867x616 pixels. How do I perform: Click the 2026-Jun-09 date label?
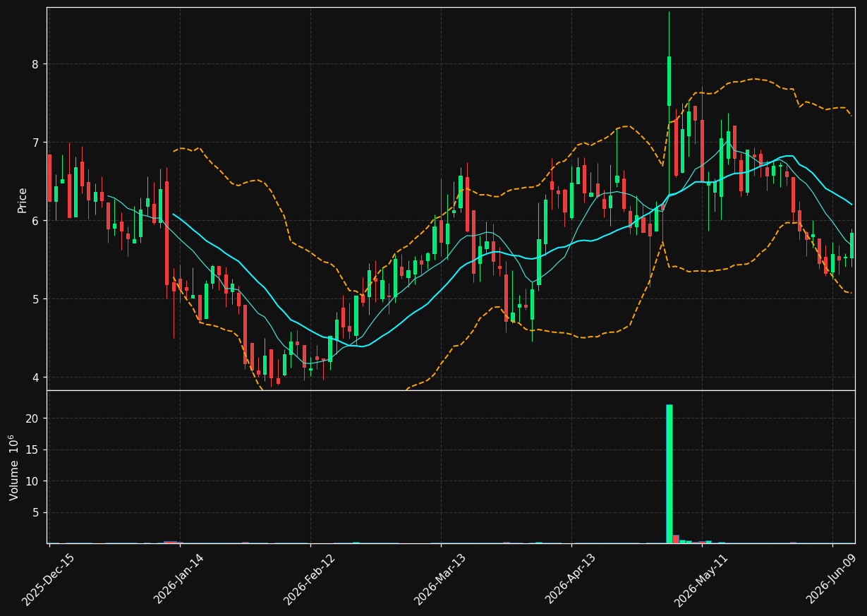tap(832, 579)
